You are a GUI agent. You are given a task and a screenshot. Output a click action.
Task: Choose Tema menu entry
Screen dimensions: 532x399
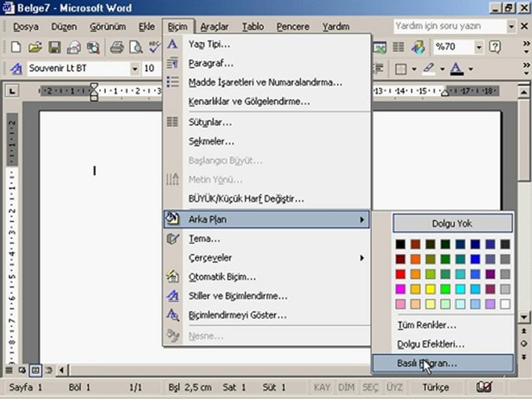click(267, 239)
